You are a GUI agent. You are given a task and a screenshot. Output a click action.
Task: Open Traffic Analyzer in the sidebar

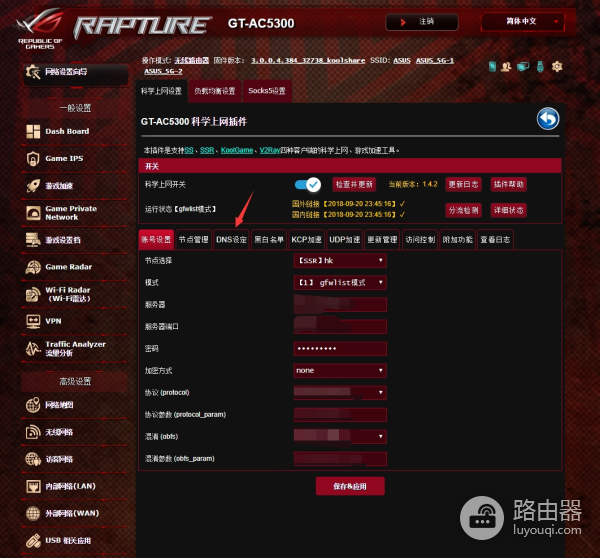(x=74, y=348)
